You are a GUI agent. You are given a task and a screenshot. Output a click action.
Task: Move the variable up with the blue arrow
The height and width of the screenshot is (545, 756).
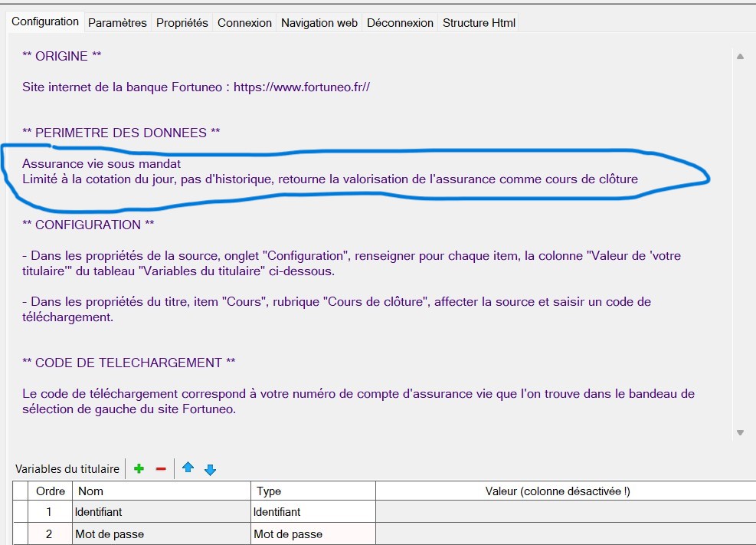click(188, 468)
